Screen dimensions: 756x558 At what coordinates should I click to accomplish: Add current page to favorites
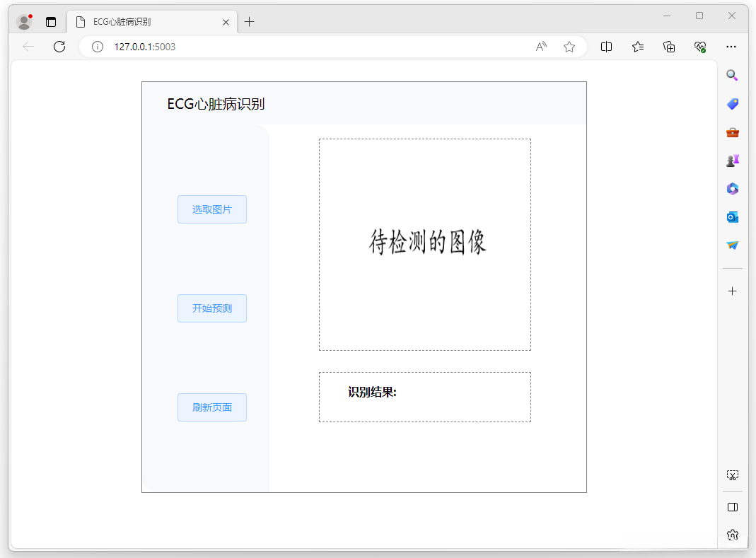point(569,47)
